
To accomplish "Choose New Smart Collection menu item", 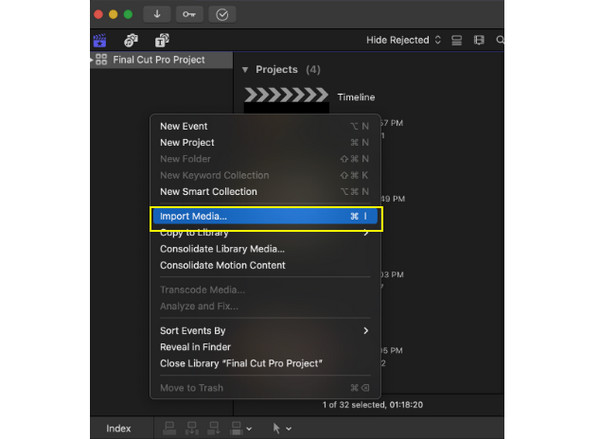I will coord(264,192).
